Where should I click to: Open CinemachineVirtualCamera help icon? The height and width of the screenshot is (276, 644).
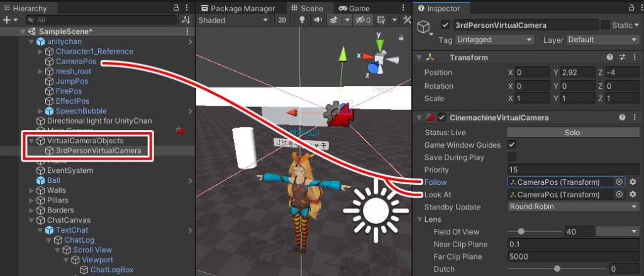tap(622, 118)
